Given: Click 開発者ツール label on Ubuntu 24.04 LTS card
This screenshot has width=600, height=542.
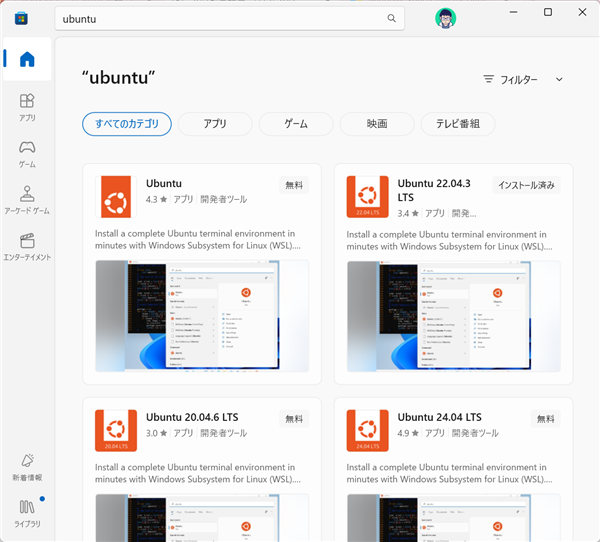Looking at the screenshot, I should [475, 433].
